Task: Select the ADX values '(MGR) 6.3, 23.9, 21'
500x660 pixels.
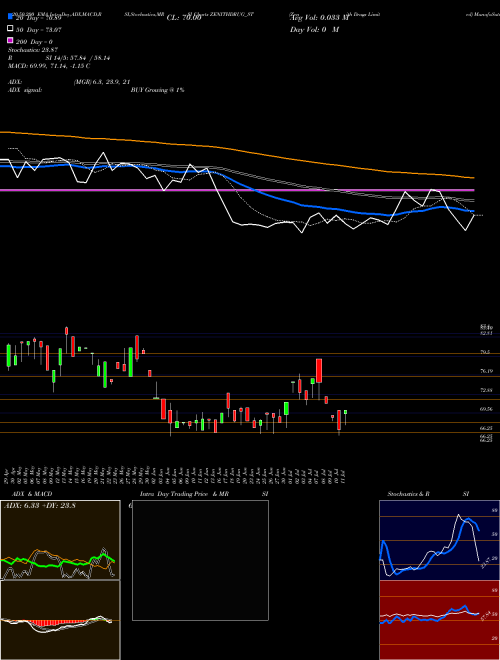Action: pos(101,82)
